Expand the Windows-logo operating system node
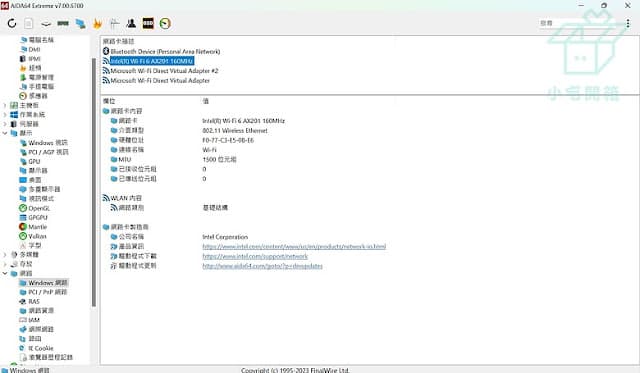The image size is (640, 373). (x=4, y=115)
